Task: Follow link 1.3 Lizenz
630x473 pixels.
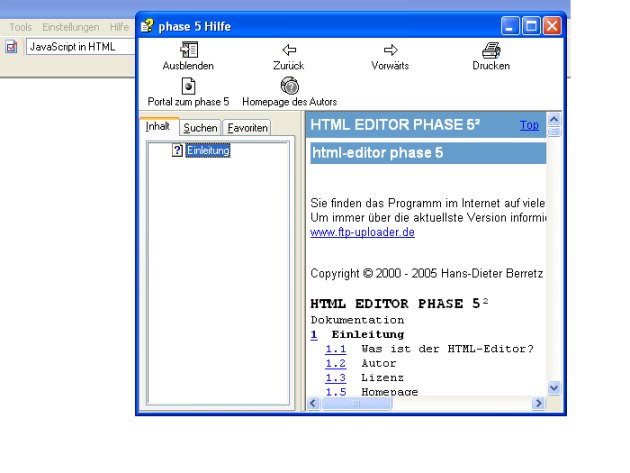Action: click(335, 378)
